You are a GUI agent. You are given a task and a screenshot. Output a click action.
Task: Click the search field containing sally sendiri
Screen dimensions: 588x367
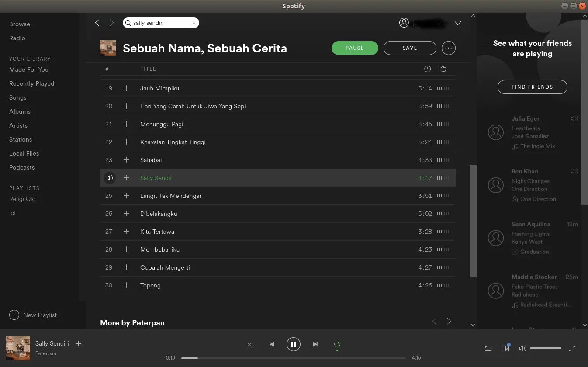coord(161,23)
